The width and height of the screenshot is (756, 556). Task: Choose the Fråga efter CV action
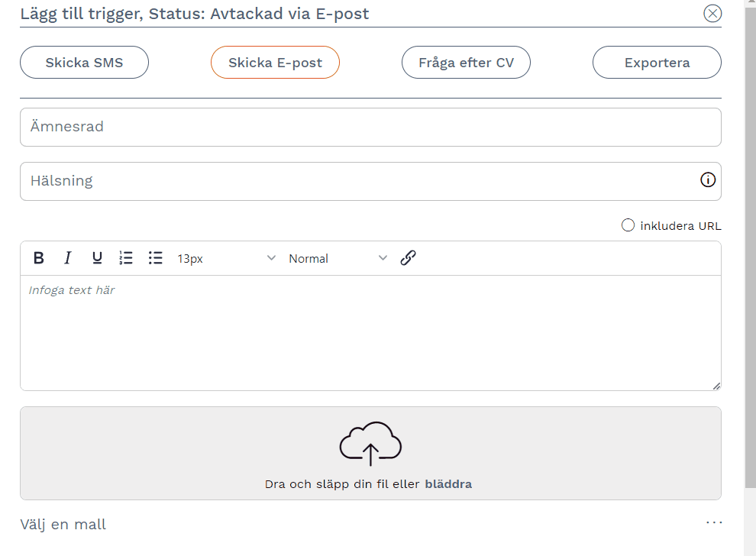coord(466,63)
